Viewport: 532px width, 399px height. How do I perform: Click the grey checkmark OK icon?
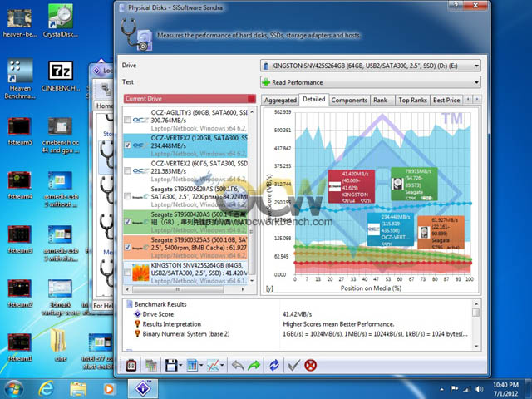(x=293, y=366)
